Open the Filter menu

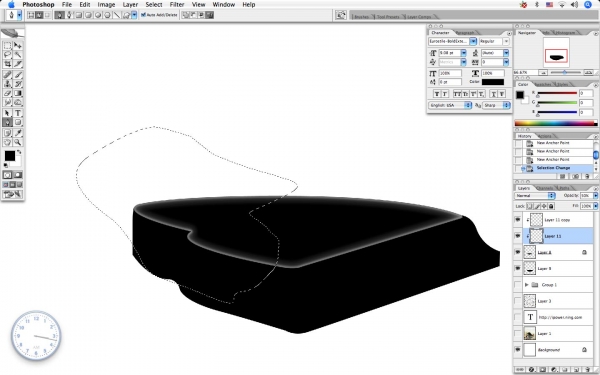pyautogui.click(x=177, y=5)
